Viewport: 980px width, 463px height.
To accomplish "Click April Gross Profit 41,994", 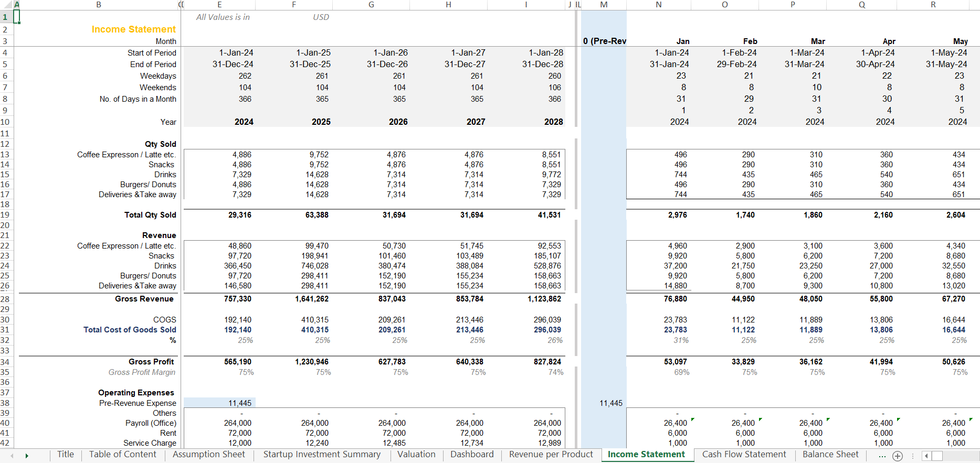I will (x=880, y=362).
